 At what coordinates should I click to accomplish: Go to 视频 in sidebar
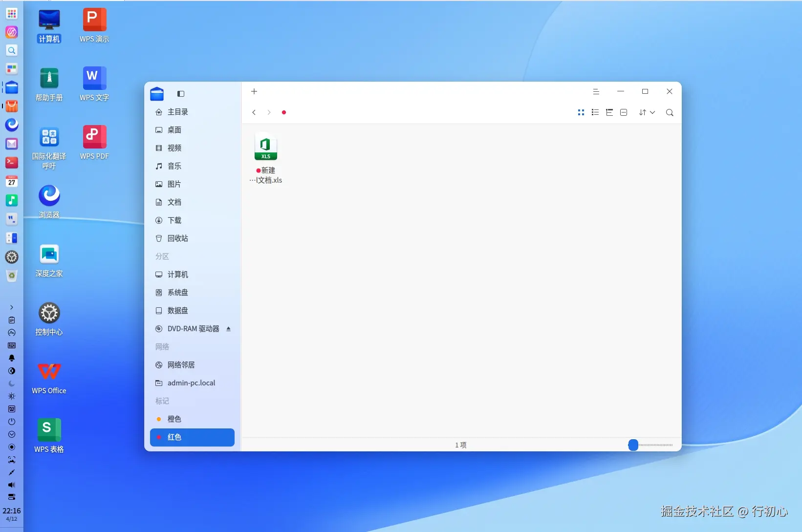pos(192,148)
